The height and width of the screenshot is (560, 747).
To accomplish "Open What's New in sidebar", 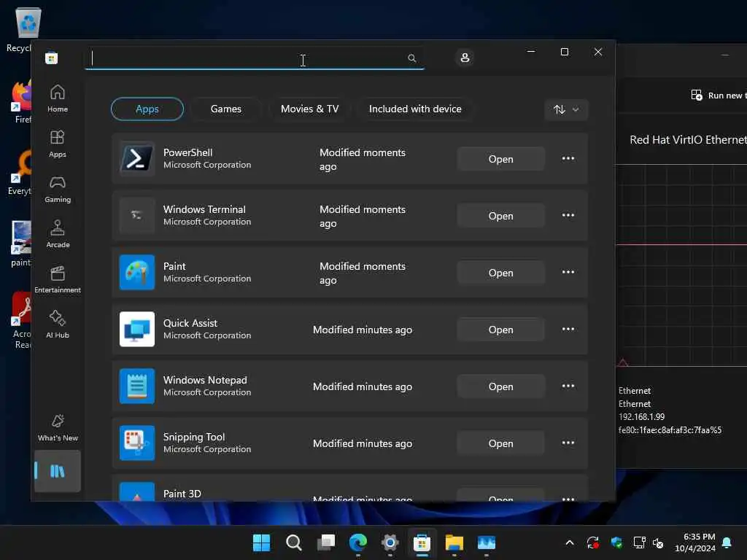I will tap(58, 427).
